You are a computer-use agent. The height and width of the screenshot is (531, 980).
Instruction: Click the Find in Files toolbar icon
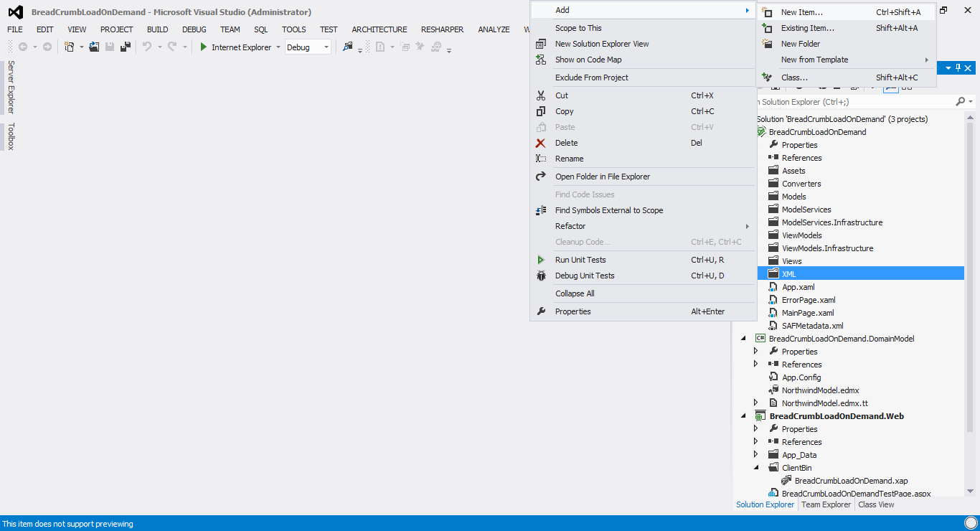point(348,47)
